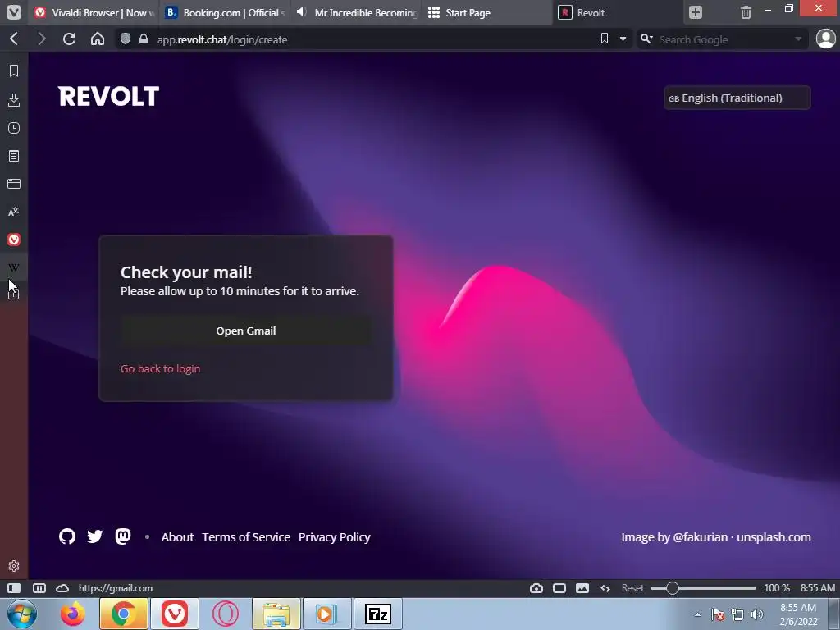Open Revolt GitHub link icon
The width and height of the screenshot is (840, 630).
click(x=67, y=536)
